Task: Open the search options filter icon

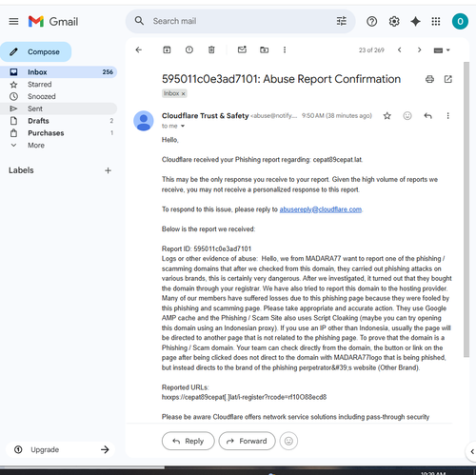Action: [x=342, y=21]
